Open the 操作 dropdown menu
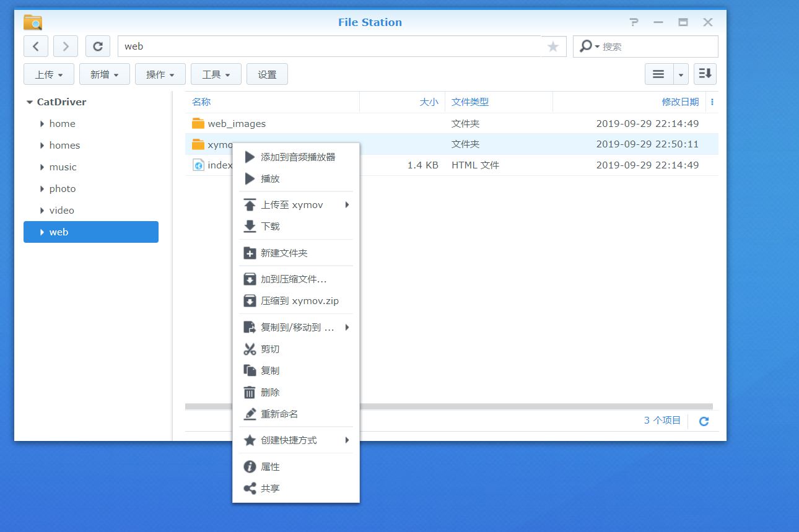 (x=160, y=74)
